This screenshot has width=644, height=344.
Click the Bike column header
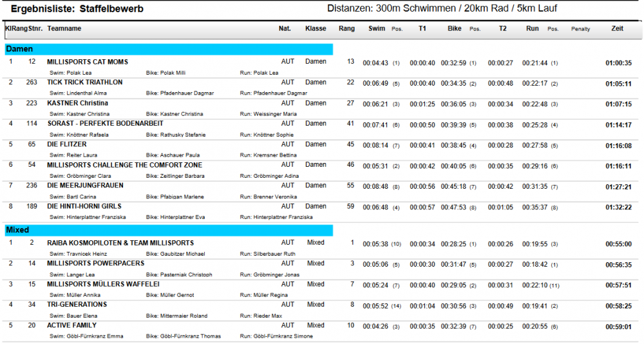tap(455, 29)
